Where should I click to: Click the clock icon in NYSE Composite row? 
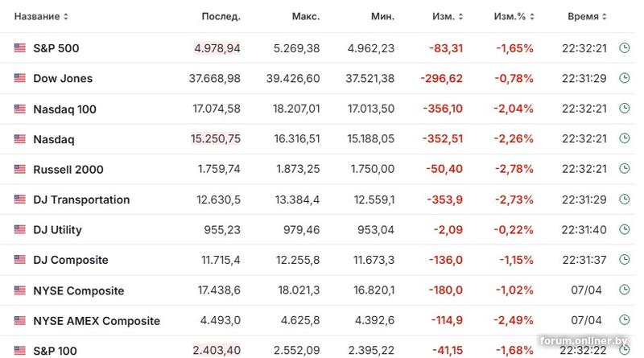click(x=625, y=290)
